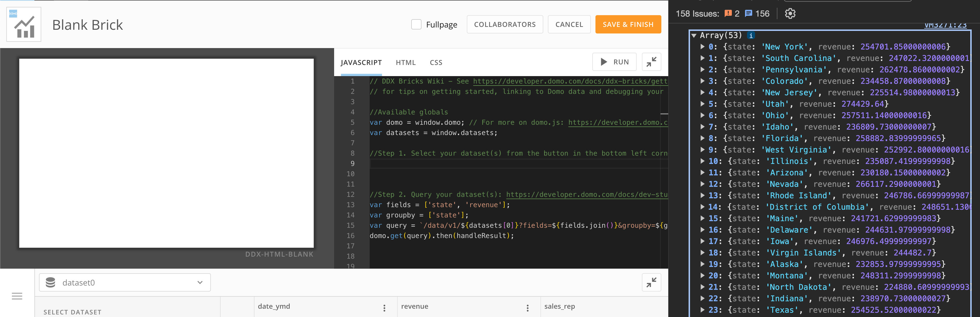
Task: Open revenue column options menu
Action: coord(527,308)
